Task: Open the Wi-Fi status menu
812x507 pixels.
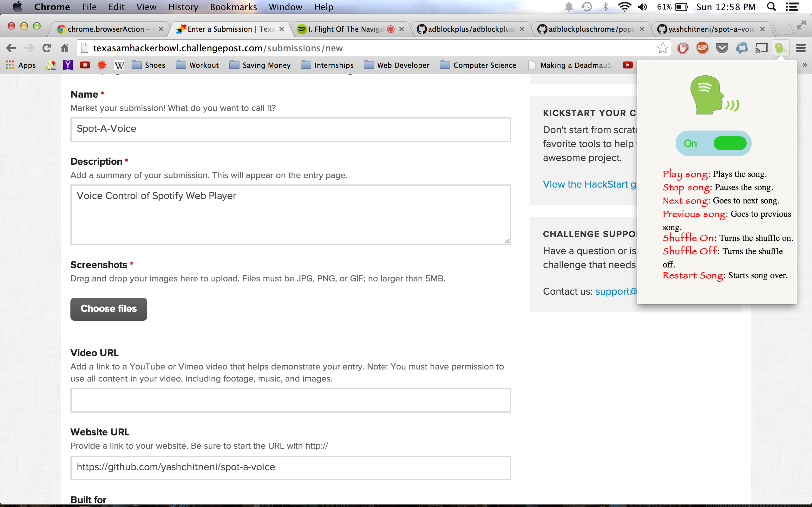Action: click(x=624, y=7)
